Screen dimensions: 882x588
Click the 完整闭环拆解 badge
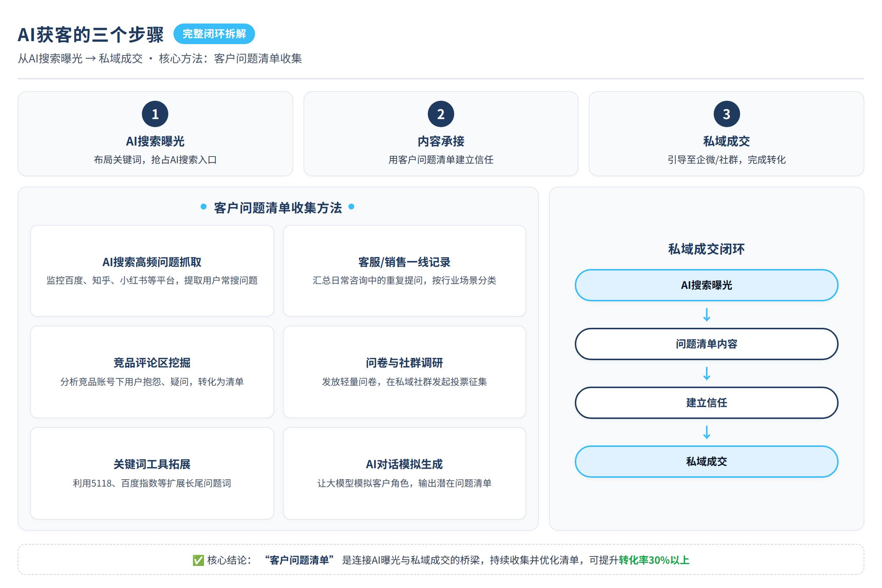214,34
